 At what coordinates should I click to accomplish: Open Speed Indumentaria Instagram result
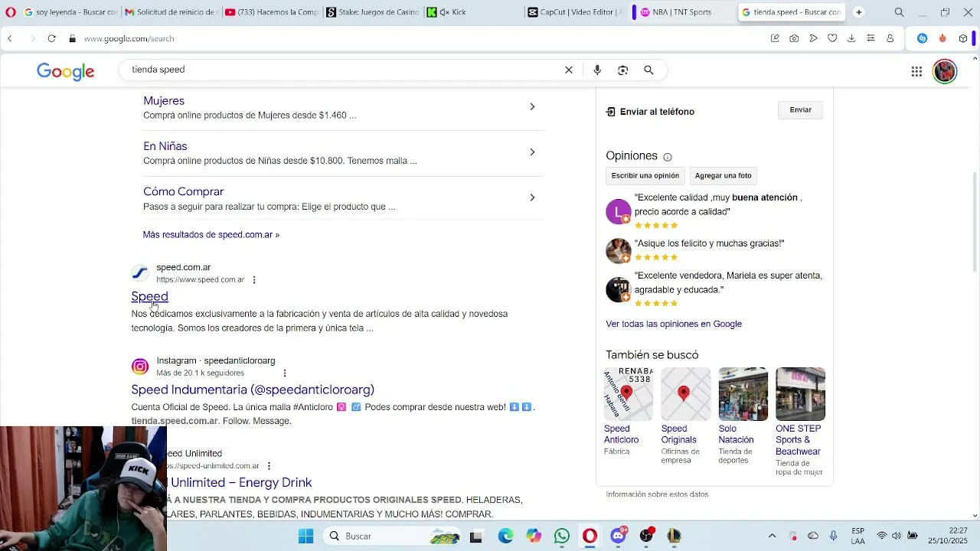[x=253, y=390]
